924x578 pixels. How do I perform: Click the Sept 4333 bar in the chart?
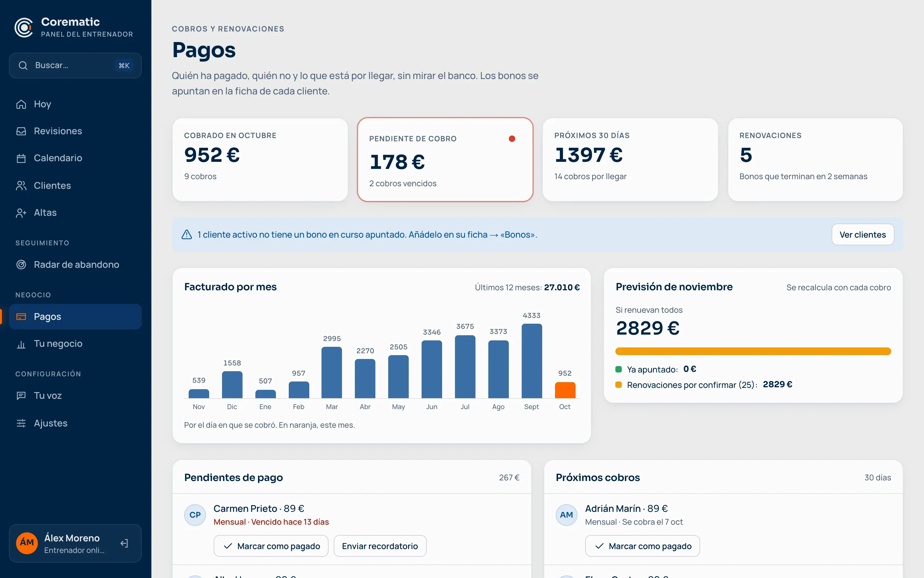tap(532, 361)
